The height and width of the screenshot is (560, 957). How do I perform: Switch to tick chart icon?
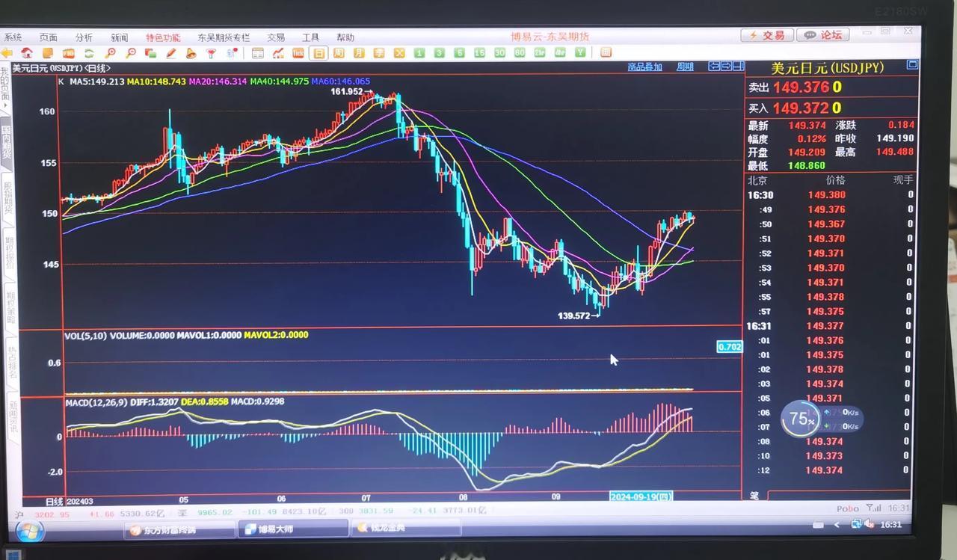[298, 52]
